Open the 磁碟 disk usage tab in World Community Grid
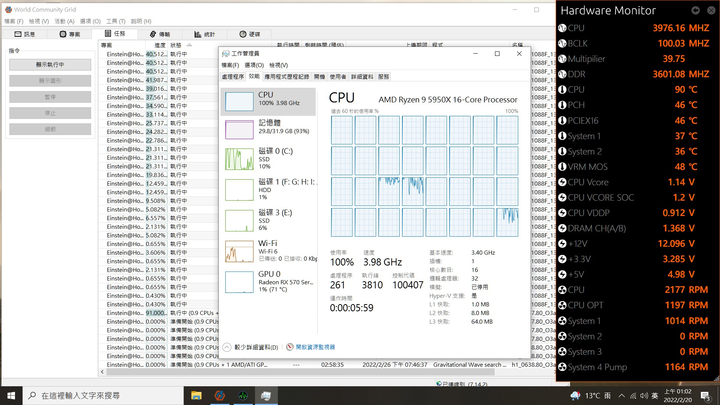 249,34
